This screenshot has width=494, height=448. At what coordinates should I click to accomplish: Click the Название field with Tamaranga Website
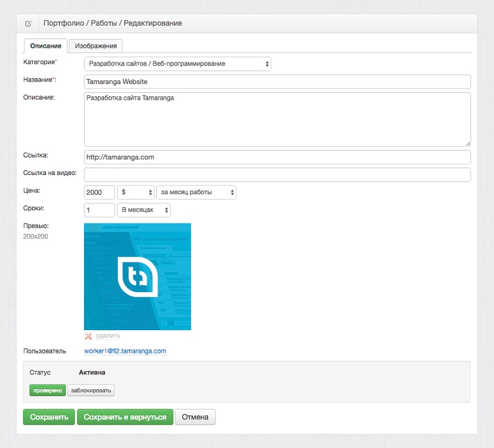tap(277, 82)
